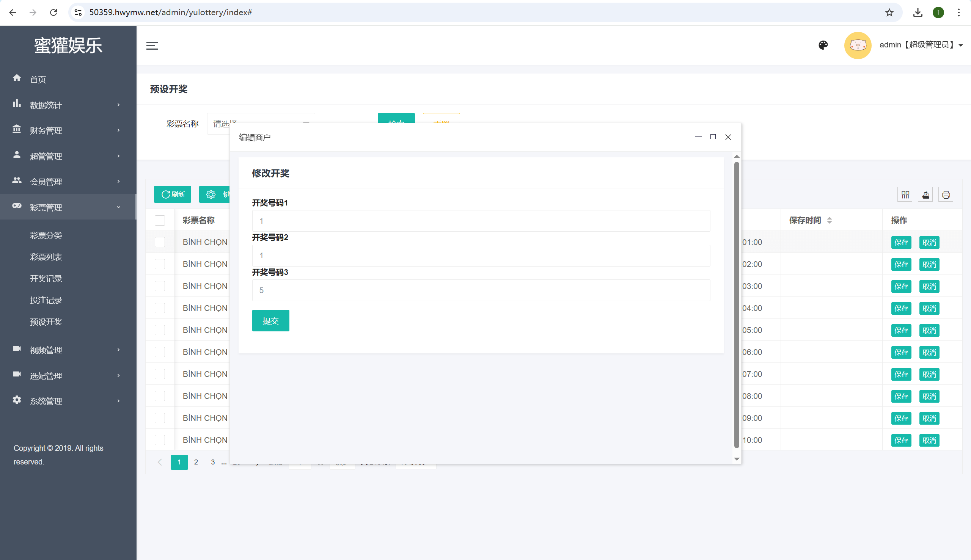Open 彩票列表 in the sidebar
This screenshot has height=560, width=971.
[x=46, y=257]
